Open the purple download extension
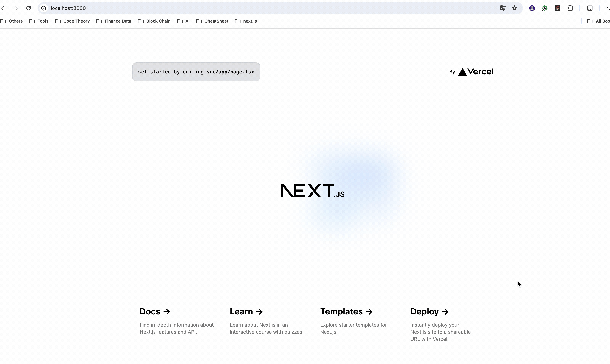The width and height of the screenshot is (610, 364). [532, 8]
